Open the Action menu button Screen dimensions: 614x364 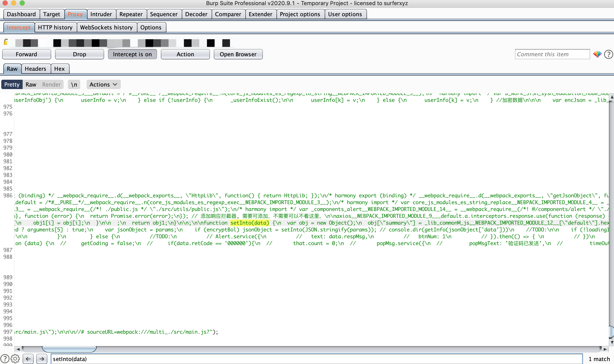(185, 54)
